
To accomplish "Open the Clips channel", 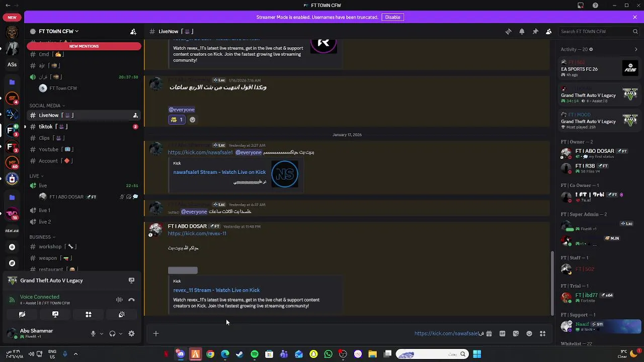I will point(84,138).
